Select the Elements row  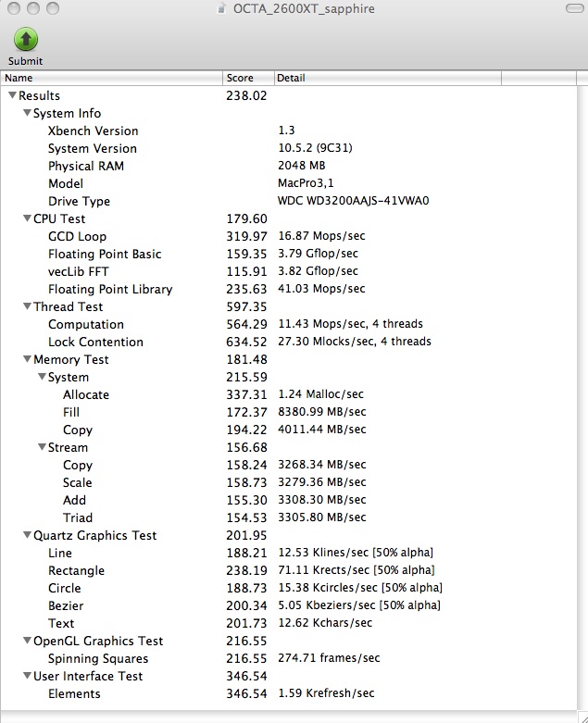(288, 693)
